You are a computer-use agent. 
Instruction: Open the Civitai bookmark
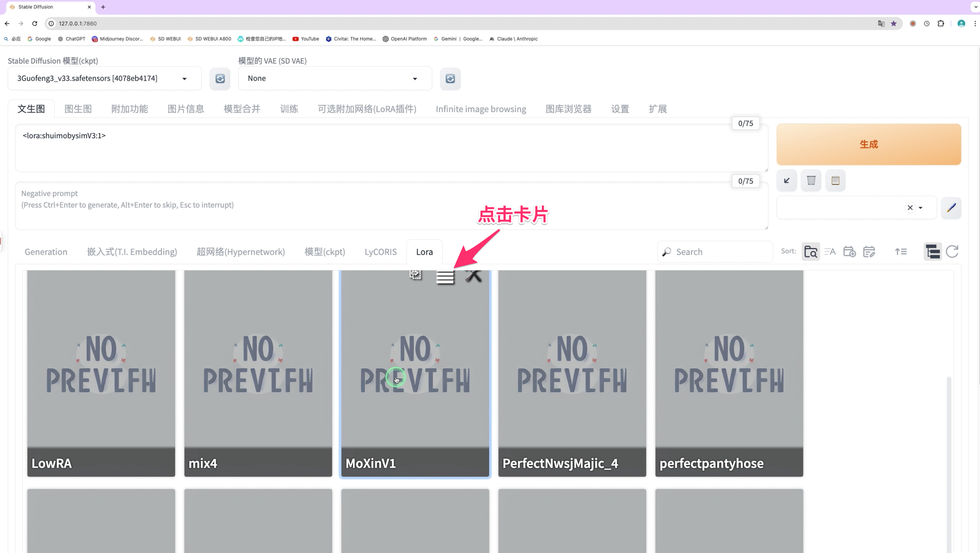pyautogui.click(x=351, y=39)
